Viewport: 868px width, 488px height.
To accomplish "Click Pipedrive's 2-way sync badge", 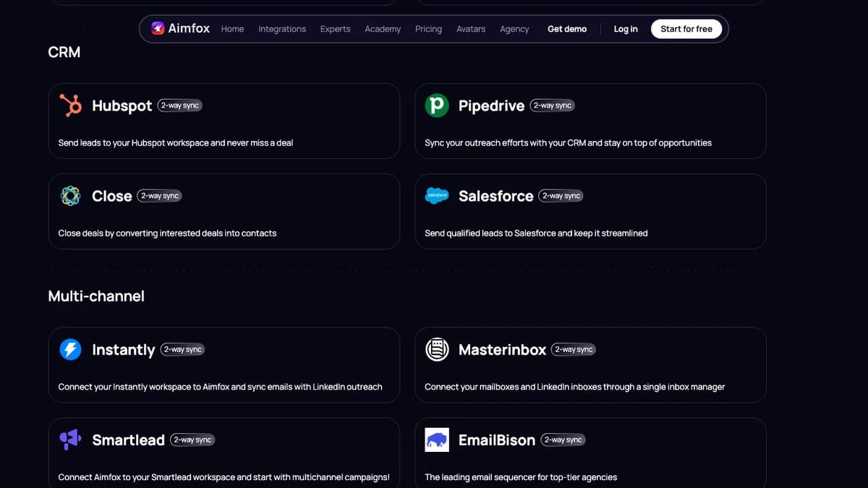I will pyautogui.click(x=553, y=106).
